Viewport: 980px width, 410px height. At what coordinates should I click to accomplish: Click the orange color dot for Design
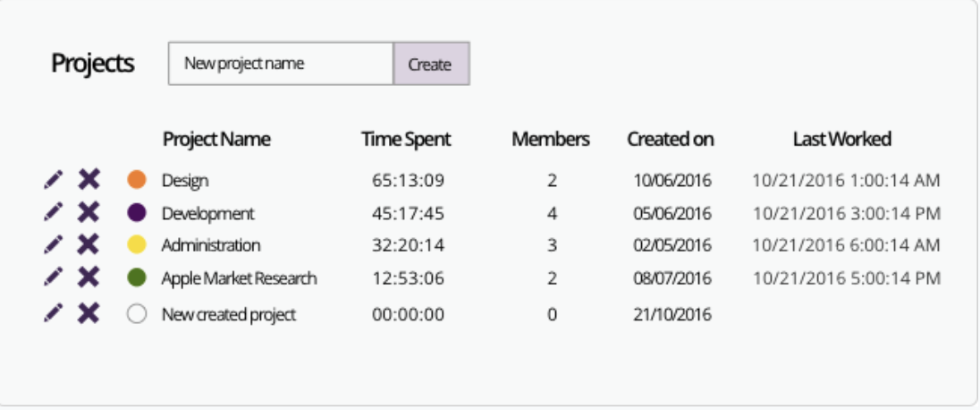click(x=137, y=180)
